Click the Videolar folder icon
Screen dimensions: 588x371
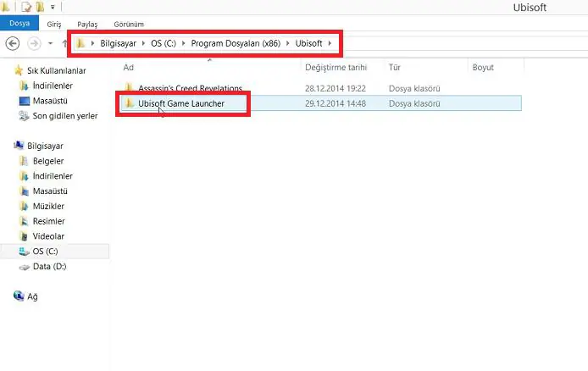coord(24,236)
